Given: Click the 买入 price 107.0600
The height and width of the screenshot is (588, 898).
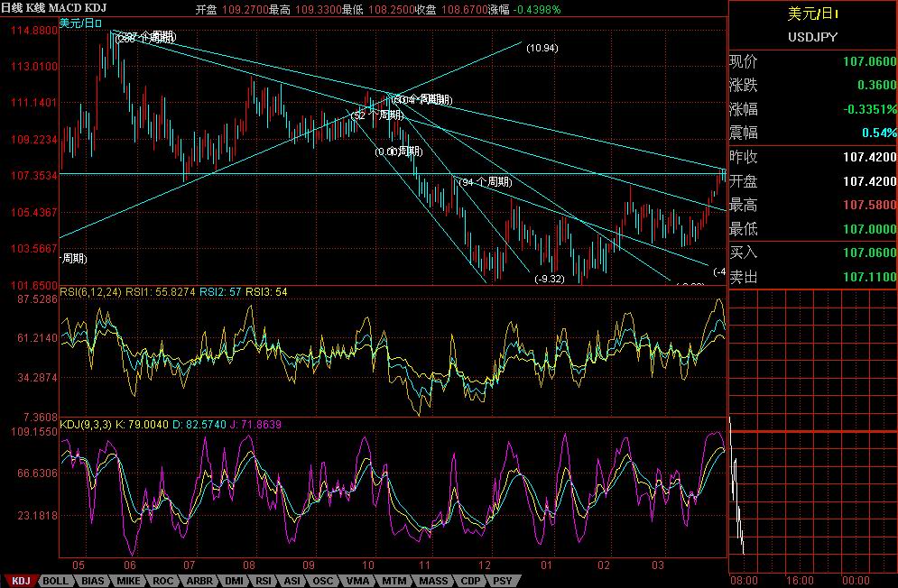Looking at the screenshot, I should (x=869, y=253).
